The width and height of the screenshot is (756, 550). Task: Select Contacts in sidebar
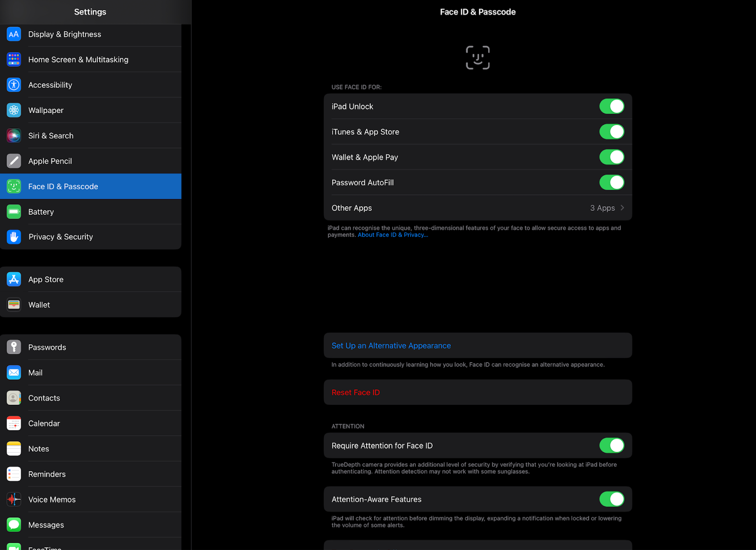tap(91, 398)
